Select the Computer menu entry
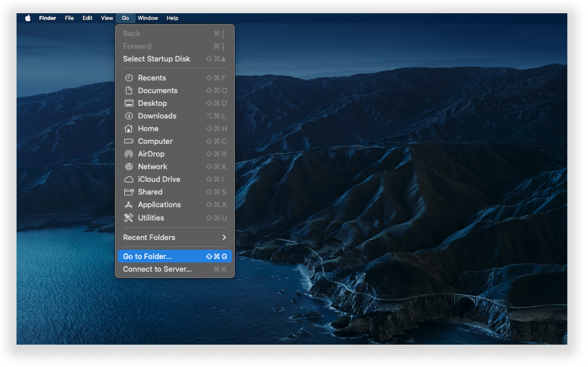Viewport: 588px width, 367px height. tap(175, 141)
